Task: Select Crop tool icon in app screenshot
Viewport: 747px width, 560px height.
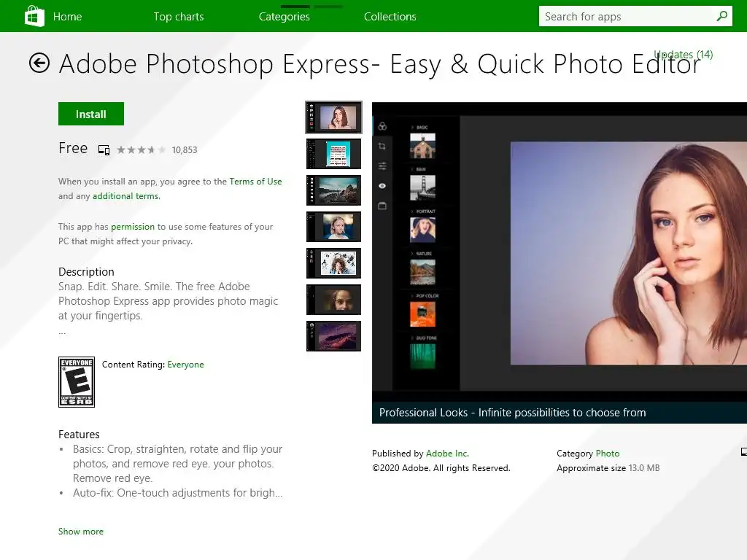Action: coord(382,146)
